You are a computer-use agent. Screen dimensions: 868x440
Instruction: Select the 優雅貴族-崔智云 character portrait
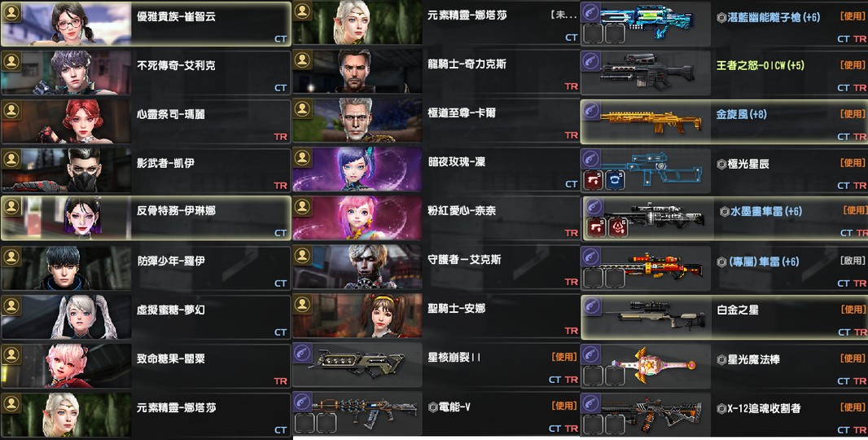(x=67, y=24)
